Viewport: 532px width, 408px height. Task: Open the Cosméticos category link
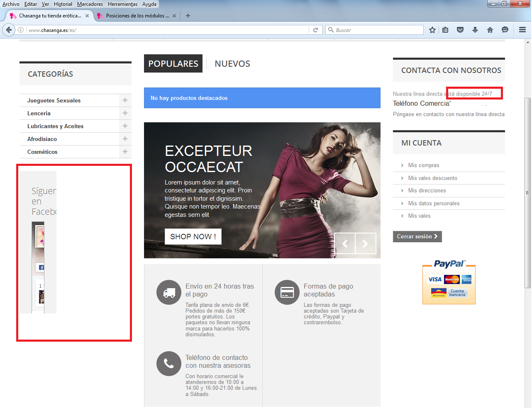pyautogui.click(x=42, y=152)
